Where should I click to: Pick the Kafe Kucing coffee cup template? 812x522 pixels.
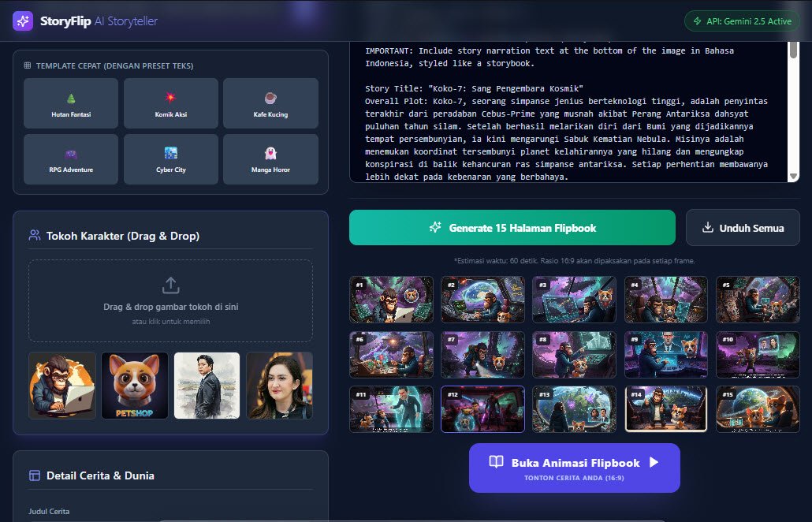coord(271,103)
